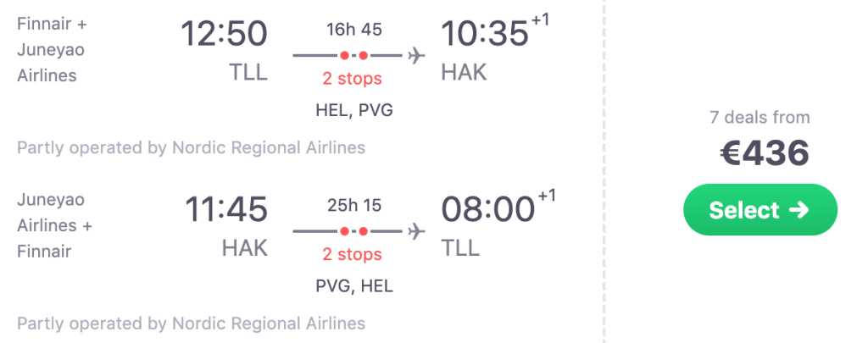Click the return red "2 stops" label

pyautogui.click(x=352, y=253)
